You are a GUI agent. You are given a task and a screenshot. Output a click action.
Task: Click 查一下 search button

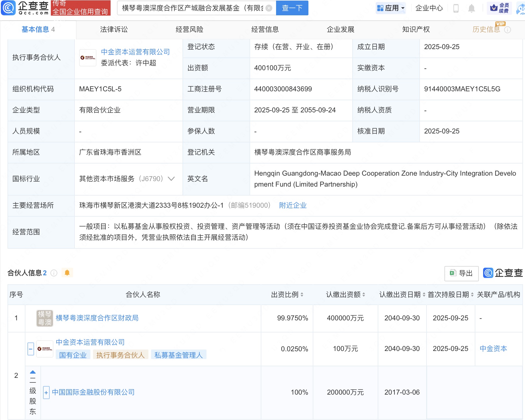pos(292,8)
